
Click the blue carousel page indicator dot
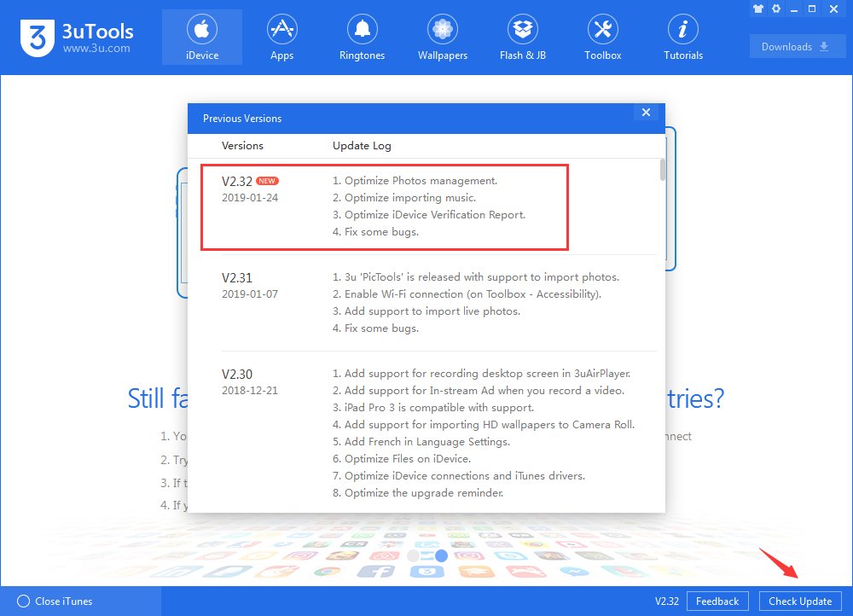(441, 555)
